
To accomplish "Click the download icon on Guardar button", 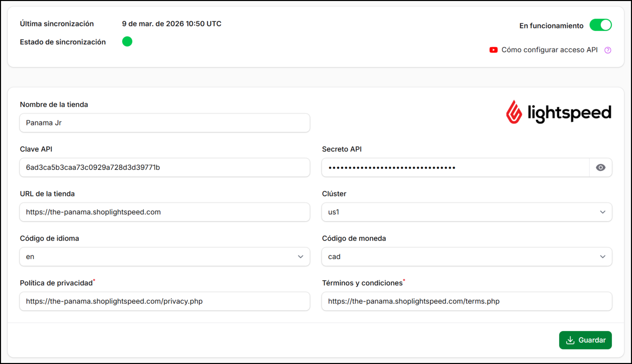I will [x=570, y=340].
